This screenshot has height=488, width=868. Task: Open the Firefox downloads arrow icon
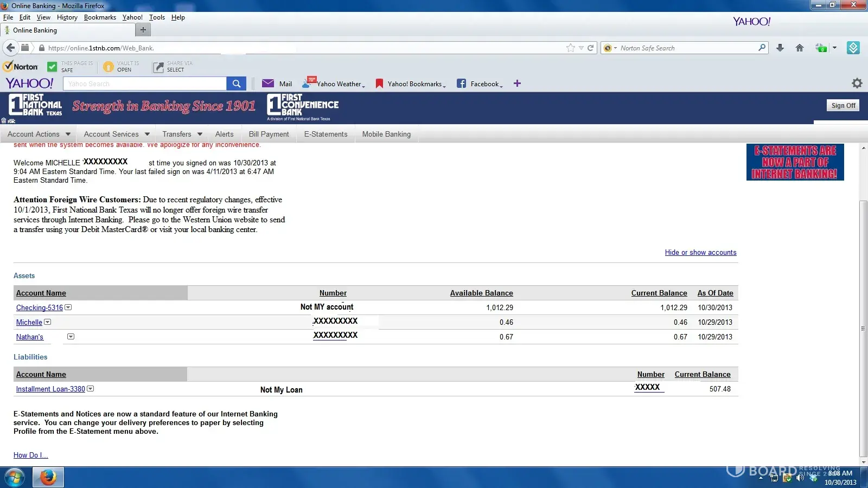(780, 48)
